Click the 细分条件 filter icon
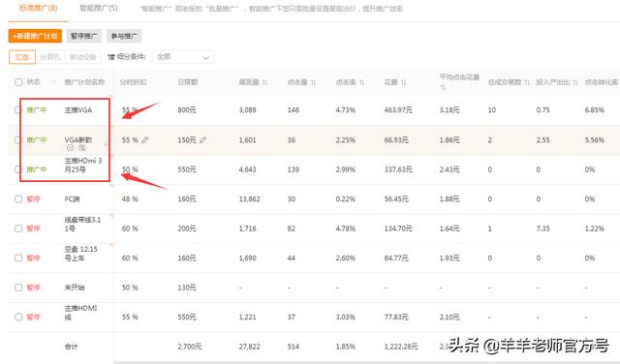This screenshot has height=364, width=620. 111,57
